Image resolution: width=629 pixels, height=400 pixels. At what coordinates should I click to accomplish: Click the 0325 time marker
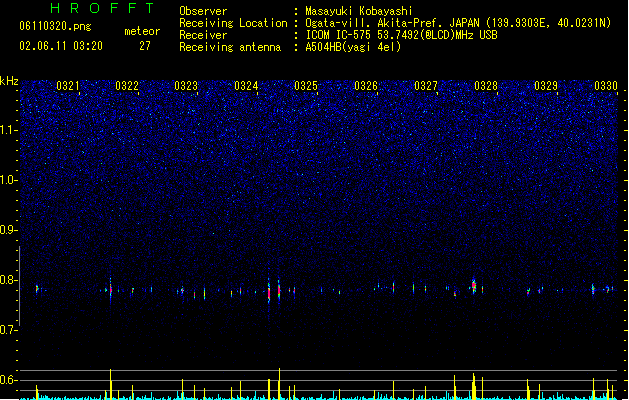pyautogui.click(x=306, y=86)
